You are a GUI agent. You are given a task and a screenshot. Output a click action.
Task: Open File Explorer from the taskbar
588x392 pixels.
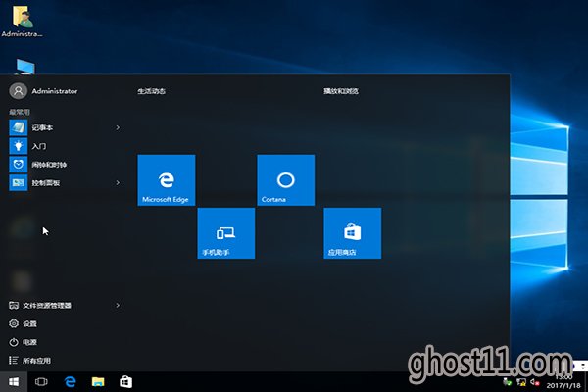(x=98, y=382)
